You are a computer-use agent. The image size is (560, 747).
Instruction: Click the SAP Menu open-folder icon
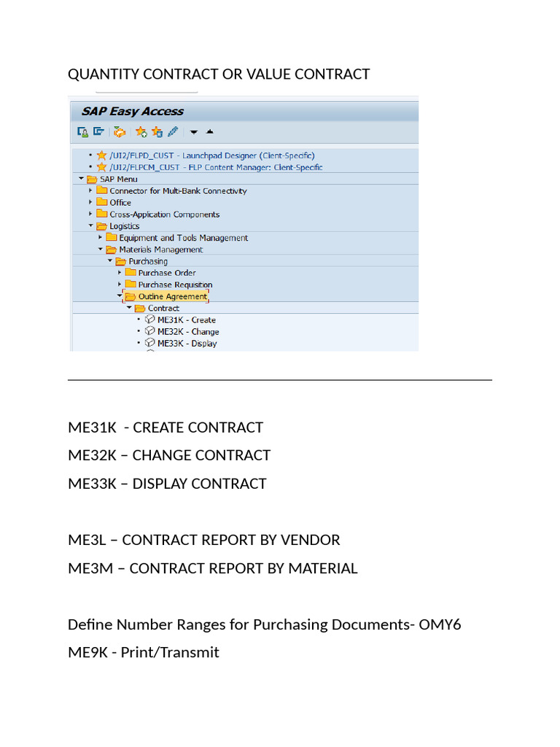[x=92, y=179]
